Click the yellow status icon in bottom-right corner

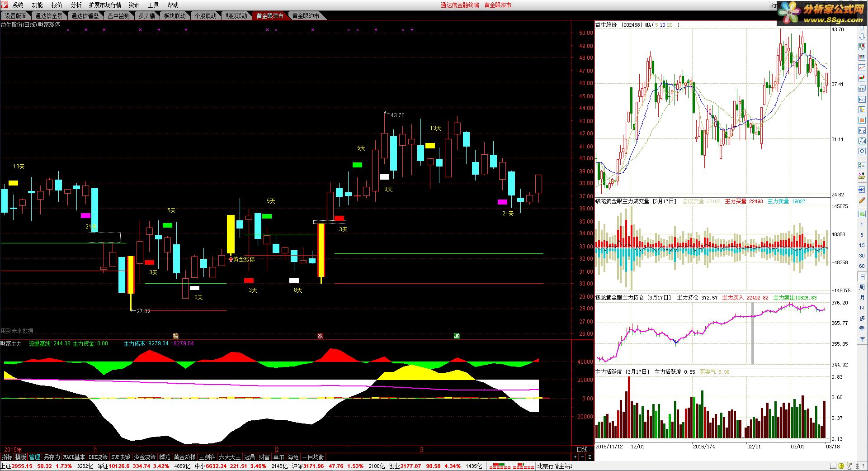[x=841, y=466]
